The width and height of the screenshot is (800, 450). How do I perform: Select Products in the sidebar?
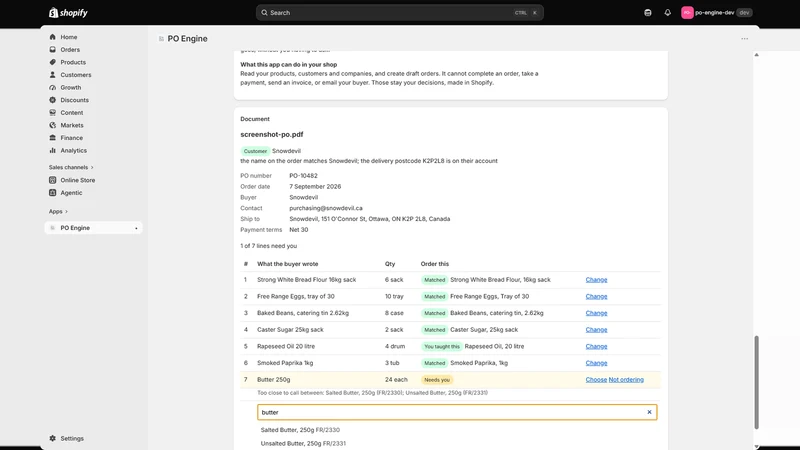click(73, 62)
